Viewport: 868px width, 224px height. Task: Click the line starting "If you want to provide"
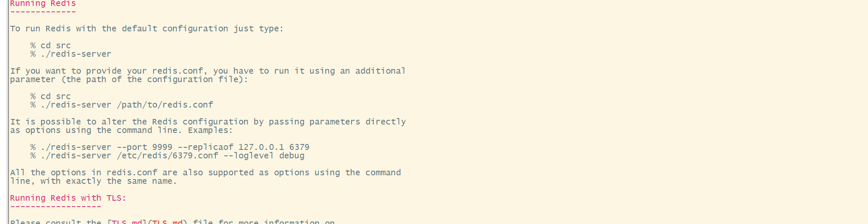coord(208,71)
